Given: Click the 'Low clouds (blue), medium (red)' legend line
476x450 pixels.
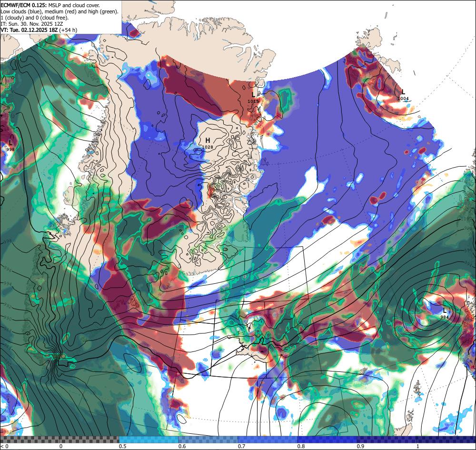Looking at the screenshot, I should (59, 11).
